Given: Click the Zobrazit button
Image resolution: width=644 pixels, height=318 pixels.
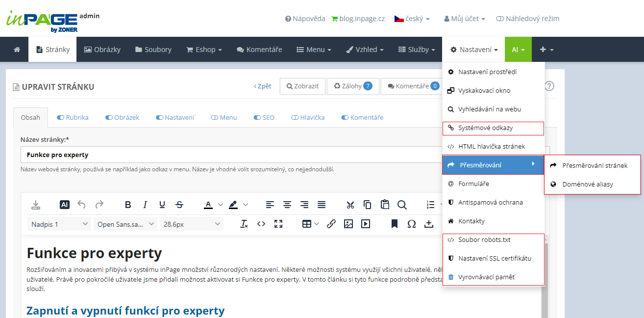Looking at the screenshot, I should tap(302, 86).
